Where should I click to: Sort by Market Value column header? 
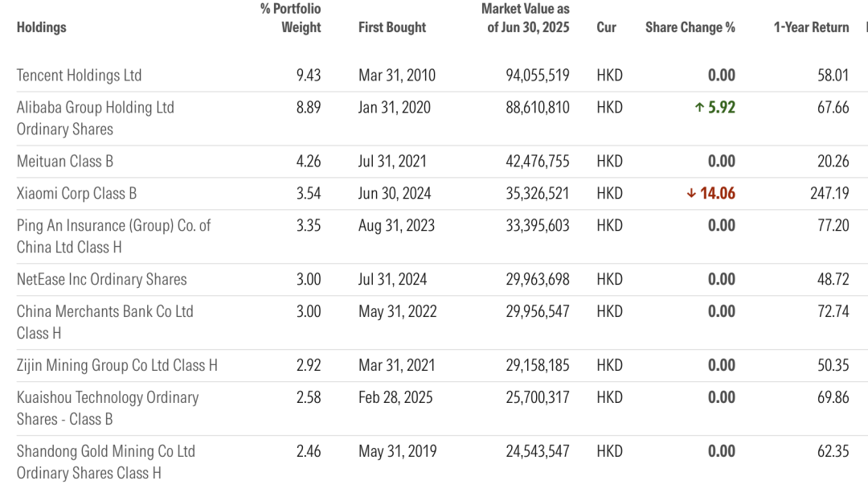click(x=526, y=18)
